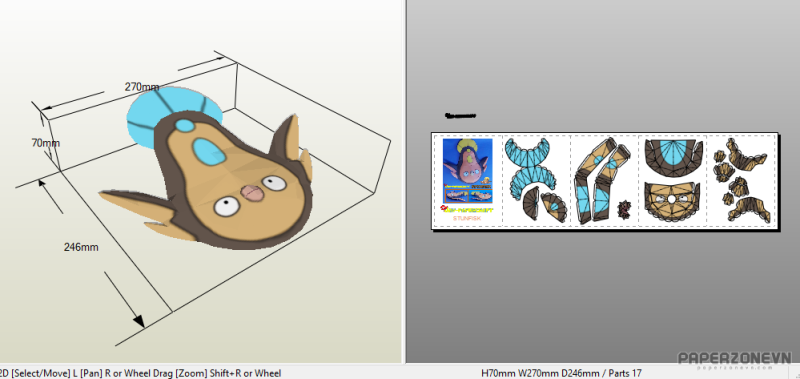Image resolution: width=800 pixels, height=379 pixels.
Task: Select the cover image thumbnail on the first page
Action: [467, 170]
